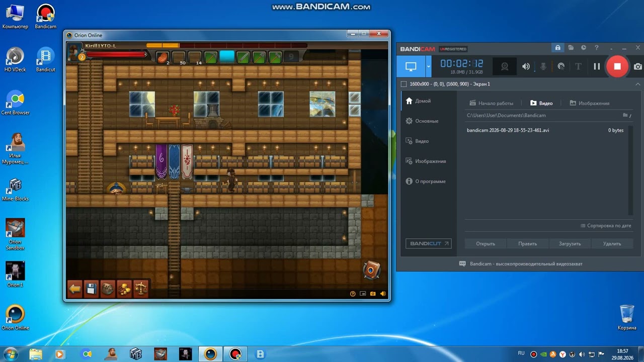
Task: Switch to the Видео tab in Bandicam home
Action: (x=541, y=103)
